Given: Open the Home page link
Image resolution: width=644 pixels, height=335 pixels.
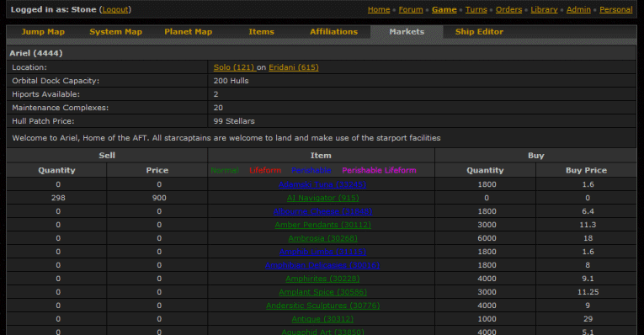Looking at the screenshot, I should [x=379, y=9].
